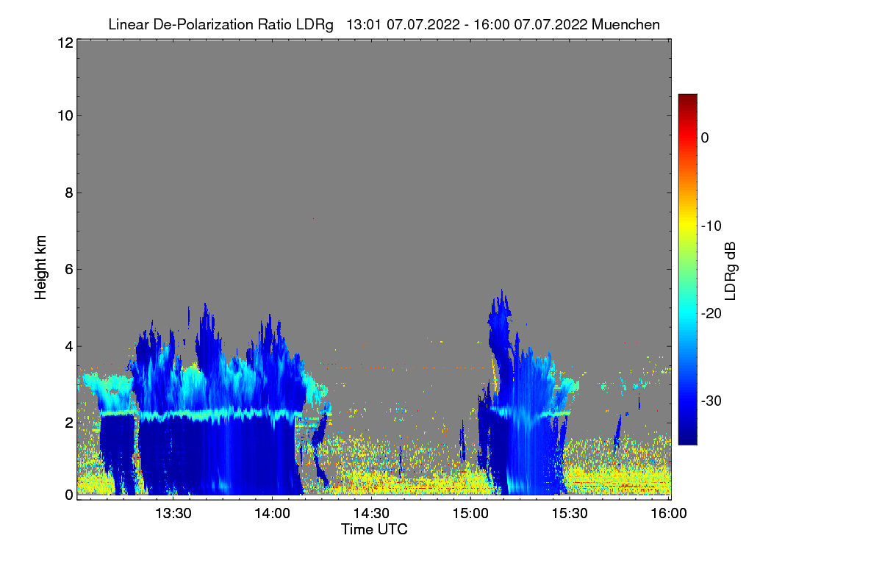The image size is (882, 588).
Task: Click the 15:30 time tick label
Action: [x=570, y=514]
